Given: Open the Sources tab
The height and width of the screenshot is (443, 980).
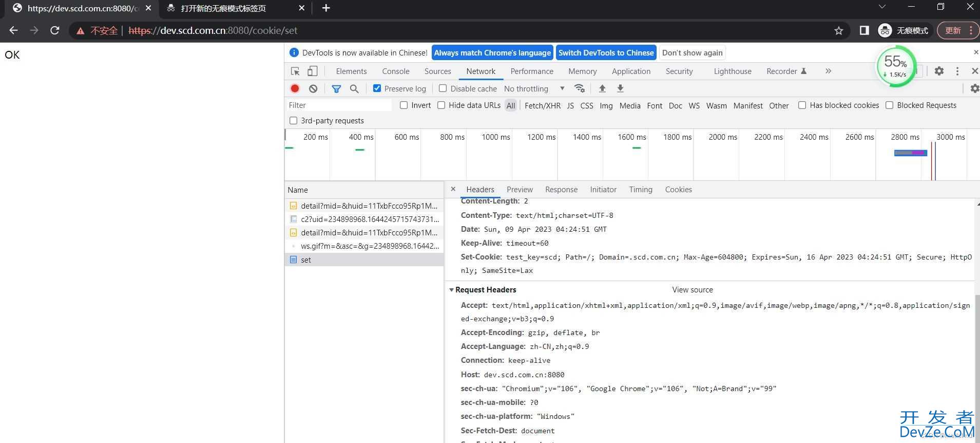Looking at the screenshot, I should coord(438,71).
